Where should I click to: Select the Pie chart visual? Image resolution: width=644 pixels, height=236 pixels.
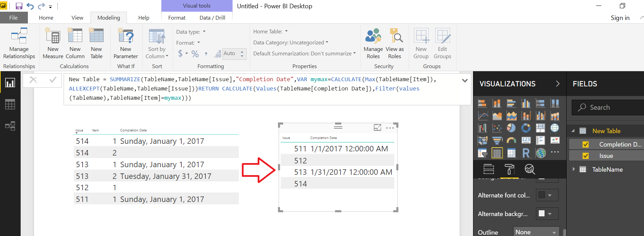pyautogui.click(x=511, y=128)
